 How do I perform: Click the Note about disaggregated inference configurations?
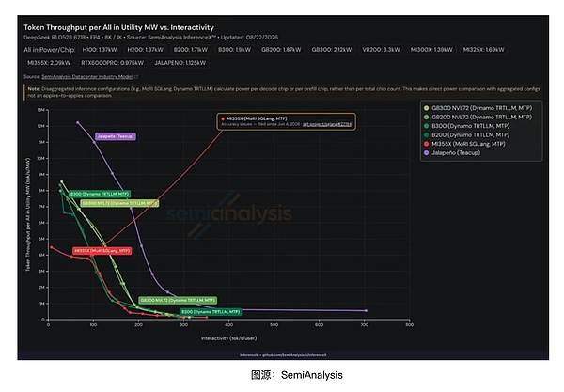(284, 92)
